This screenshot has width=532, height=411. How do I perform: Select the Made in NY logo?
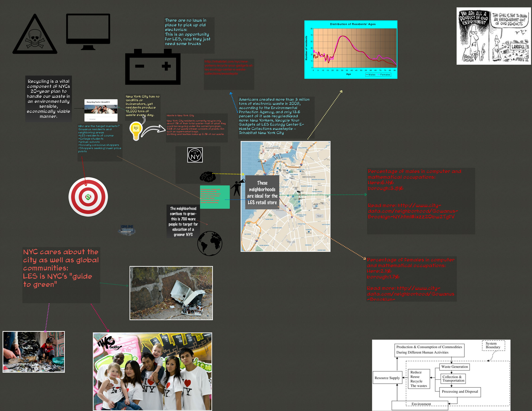click(x=195, y=155)
